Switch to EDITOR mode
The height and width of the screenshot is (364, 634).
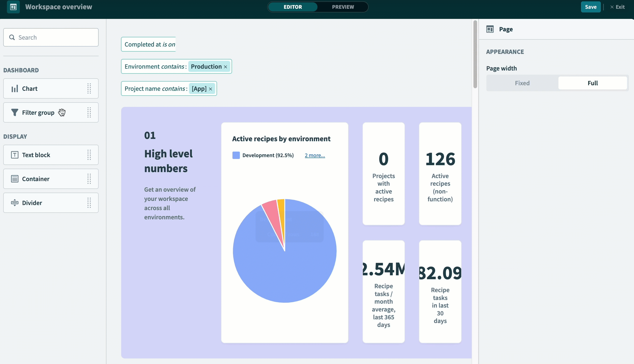(293, 7)
